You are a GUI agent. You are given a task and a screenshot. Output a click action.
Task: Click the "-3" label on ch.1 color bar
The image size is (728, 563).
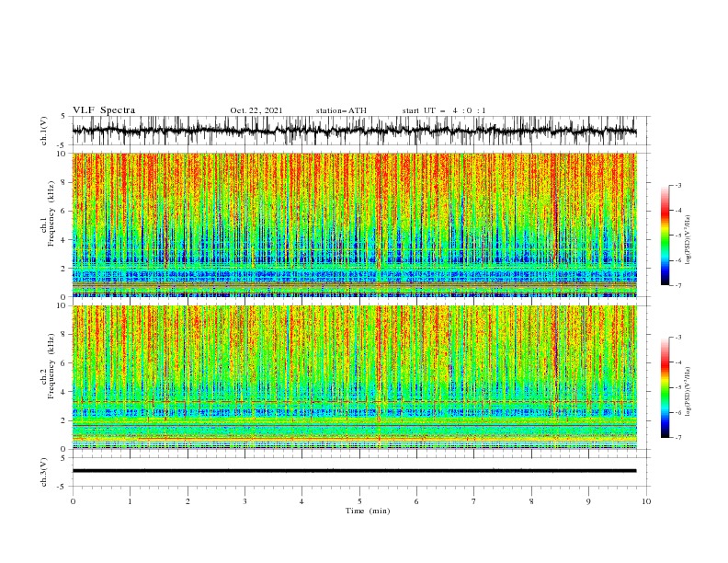coord(677,185)
